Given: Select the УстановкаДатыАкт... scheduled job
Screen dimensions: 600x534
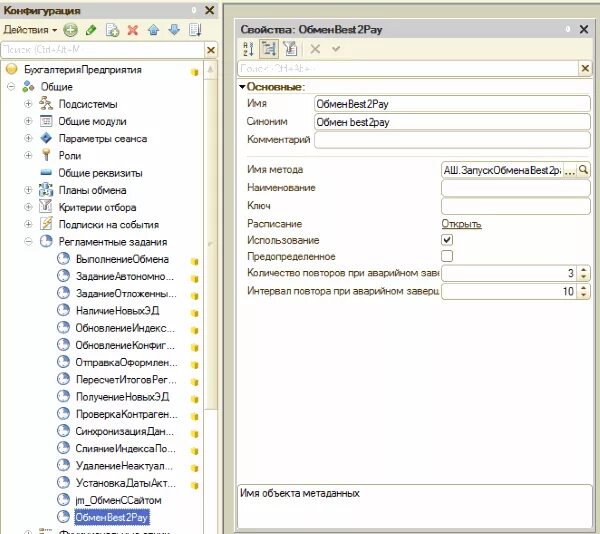Looking at the screenshot, I should click(x=126, y=483).
